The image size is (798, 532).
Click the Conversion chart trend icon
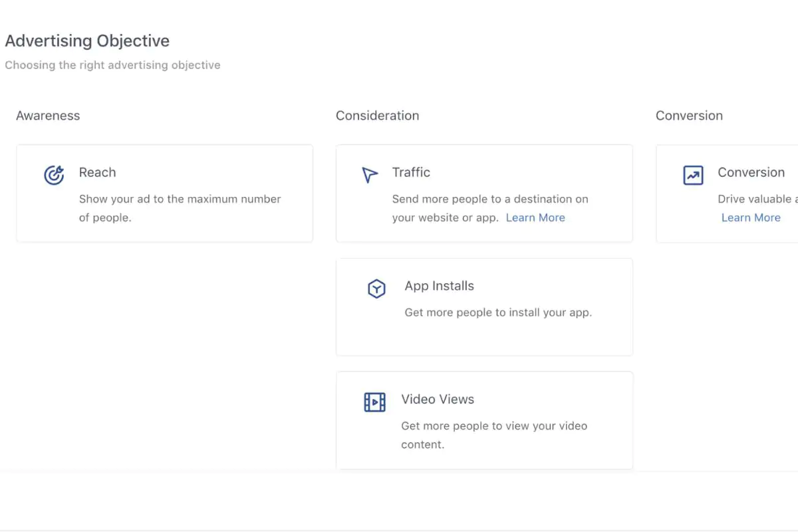click(x=693, y=176)
